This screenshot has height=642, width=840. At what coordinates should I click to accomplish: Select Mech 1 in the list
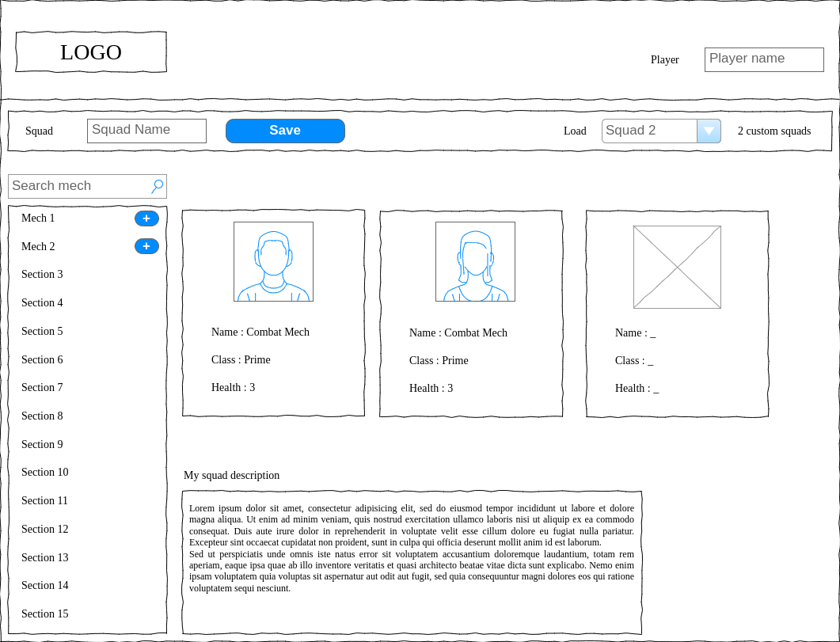[x=38, y=218]
